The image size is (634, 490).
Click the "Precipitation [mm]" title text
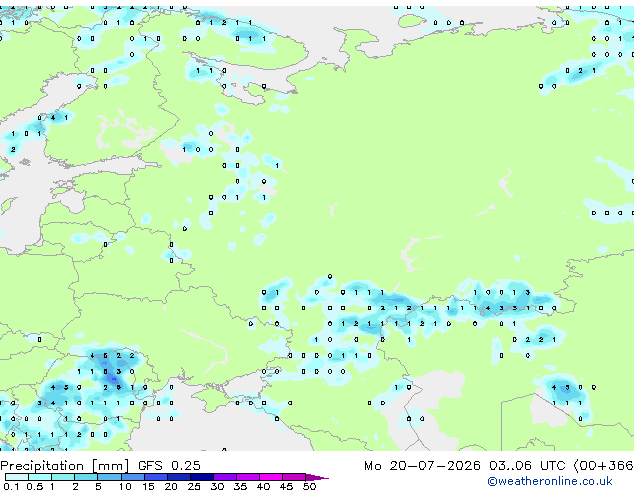click(x=65, y=466)
